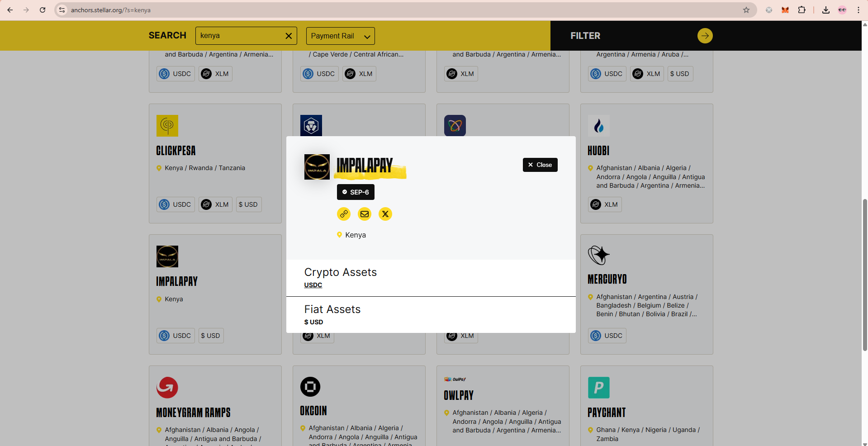Click the page vertical scrollbar
This screenshot has height=446, width=868.
click(x=865, y=275)
